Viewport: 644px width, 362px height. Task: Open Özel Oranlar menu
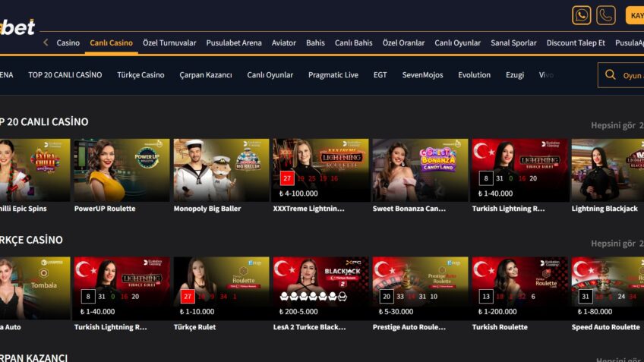click(403, 42)
